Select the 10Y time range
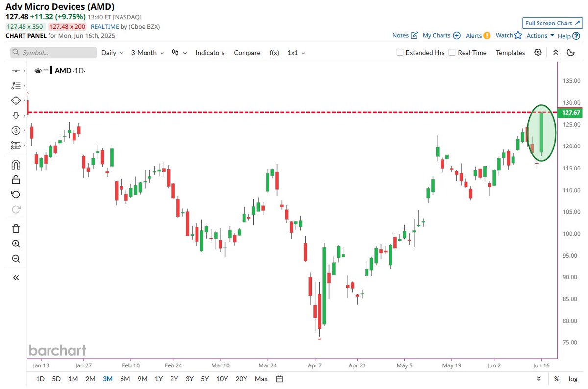The width and height of the screenshot is (588, 389). pyautogui.click(x=222, y=379)
